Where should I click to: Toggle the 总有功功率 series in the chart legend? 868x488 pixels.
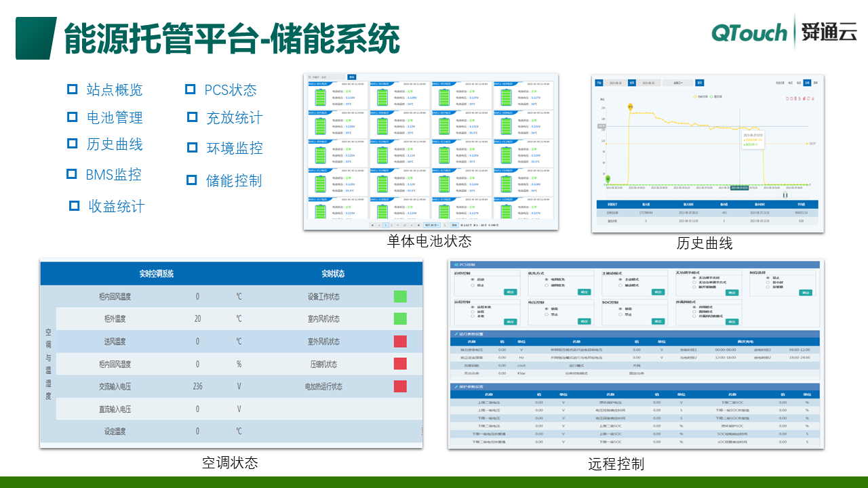click(701, 97)
